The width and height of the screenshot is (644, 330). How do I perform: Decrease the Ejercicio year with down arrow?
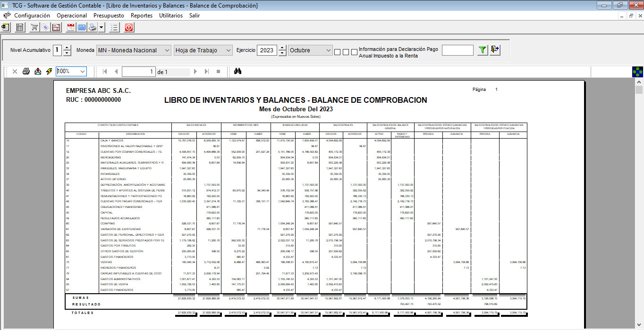tap(282, 53)
